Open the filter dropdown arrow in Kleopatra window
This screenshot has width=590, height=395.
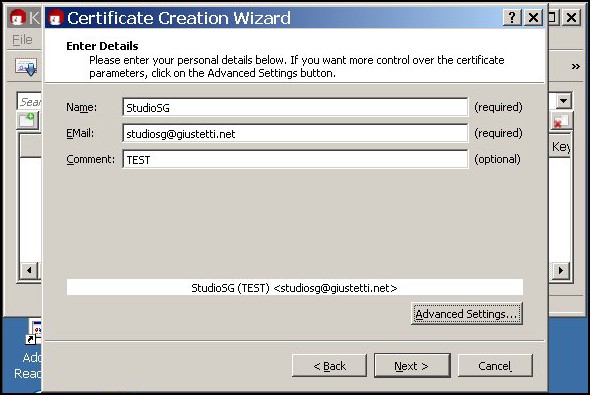[563, 101]
